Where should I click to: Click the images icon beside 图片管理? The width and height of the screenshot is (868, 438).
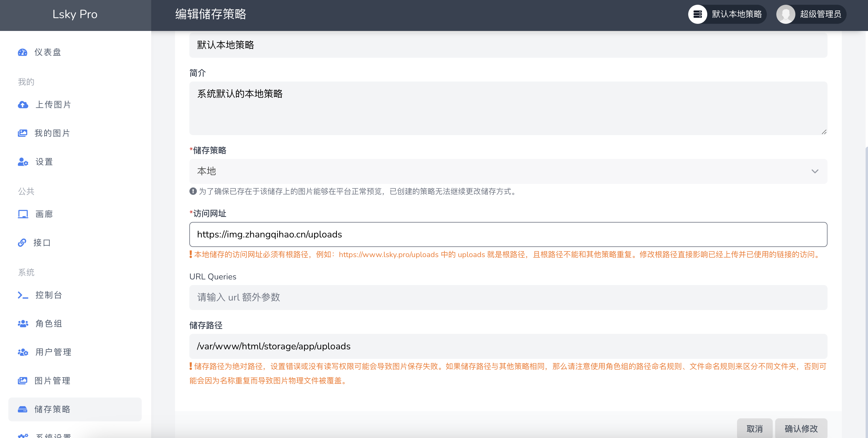pyautogui.click(x=23, y=381)
